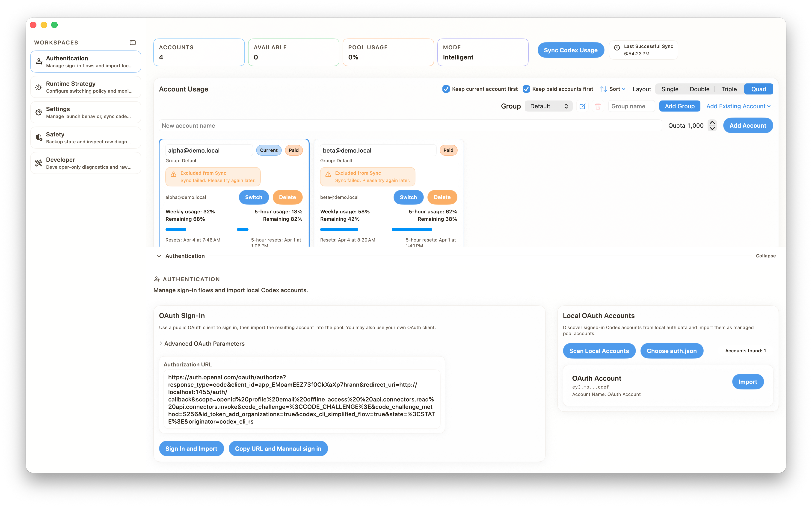Click the beta@demo.local name field

[378, 150]
